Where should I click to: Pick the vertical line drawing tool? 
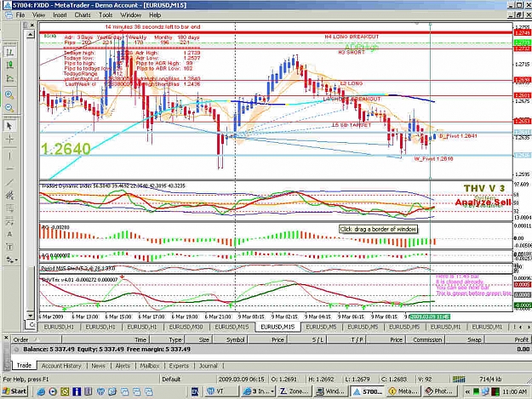[x=9, y=156]
